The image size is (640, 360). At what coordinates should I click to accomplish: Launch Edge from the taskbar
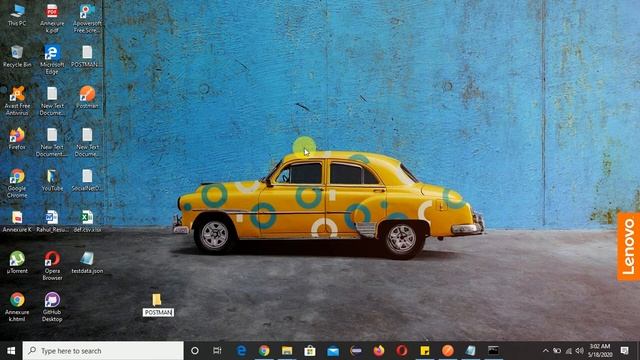pos(241,351)
